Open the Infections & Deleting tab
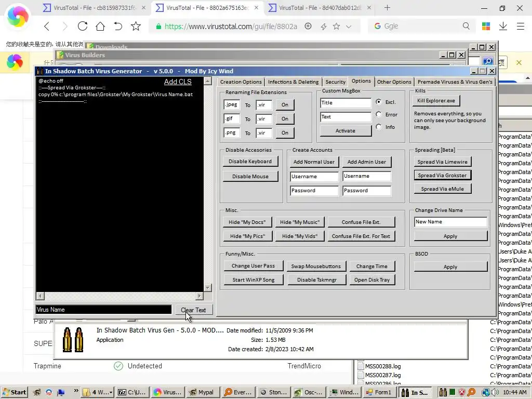The height and width of the screenshot is (399, 532). click(293, 82)
